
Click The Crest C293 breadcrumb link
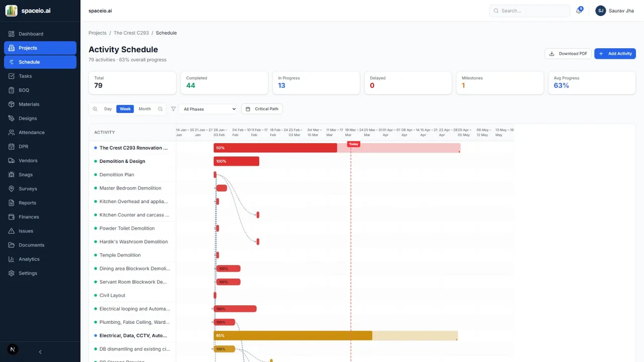click(131, 33)
